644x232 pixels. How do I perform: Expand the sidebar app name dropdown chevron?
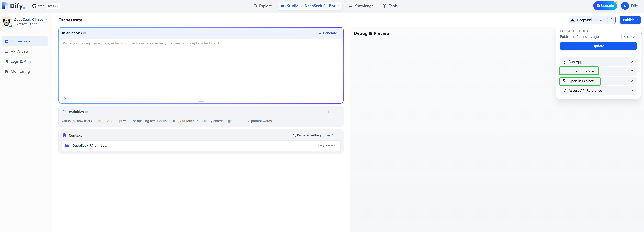(47, 19)
